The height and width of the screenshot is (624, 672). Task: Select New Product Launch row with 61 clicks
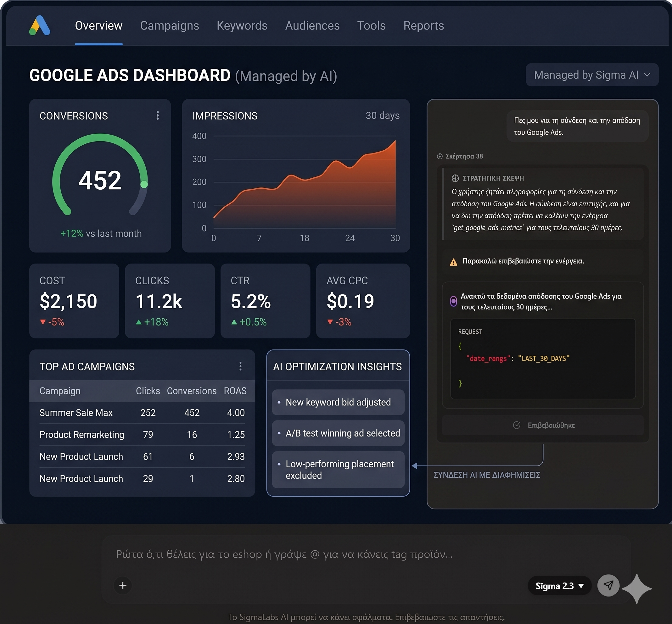(142, 456)
